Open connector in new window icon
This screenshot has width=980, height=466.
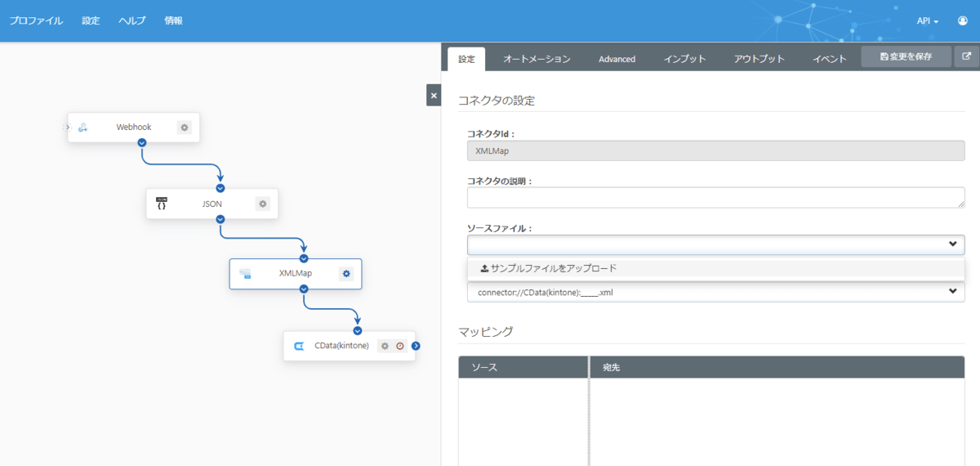[967, 57]
